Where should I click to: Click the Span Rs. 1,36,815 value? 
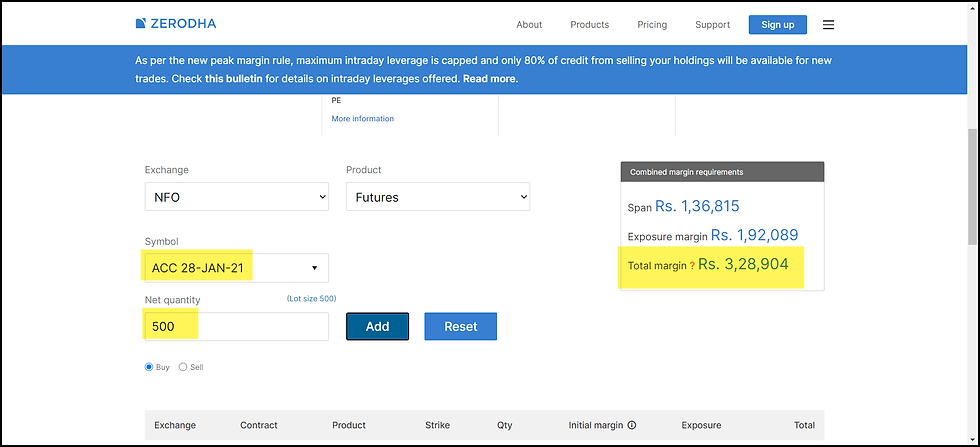click(697, 206)
